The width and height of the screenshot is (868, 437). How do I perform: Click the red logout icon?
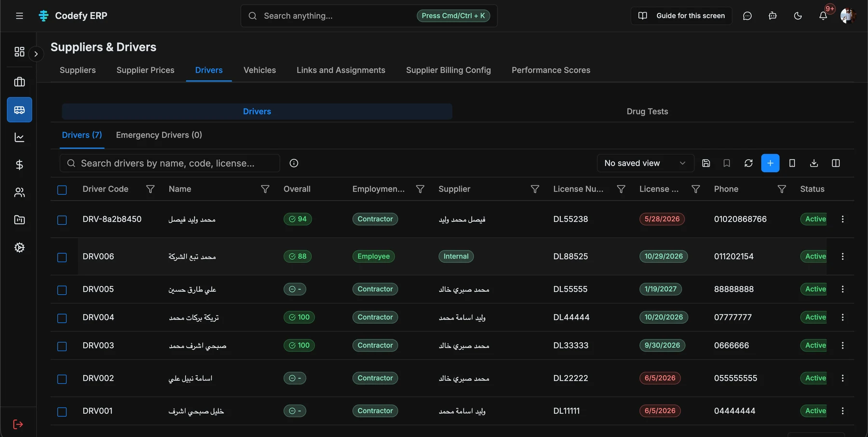click(18, 424)
